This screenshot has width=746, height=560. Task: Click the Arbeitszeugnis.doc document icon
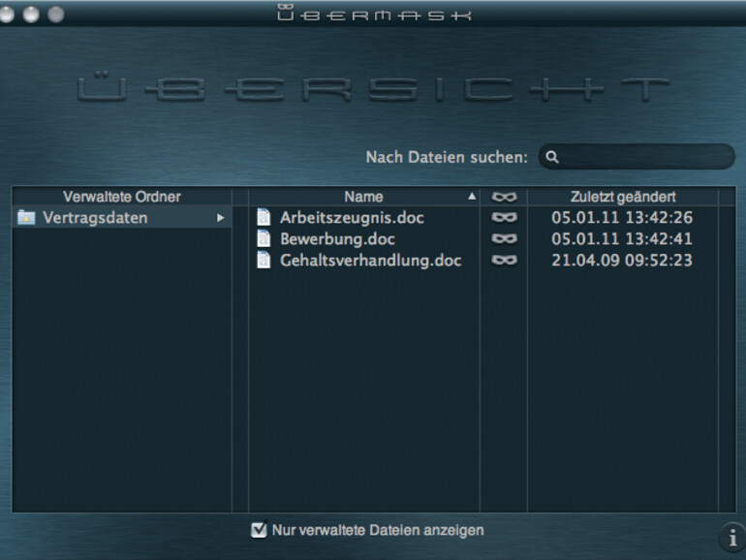(x=264, y=217)
